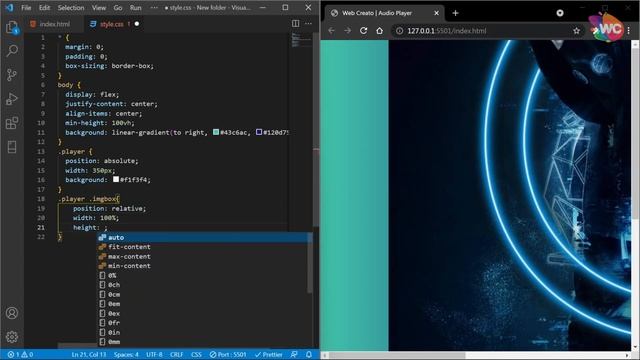Screen dimensions: 640x360
Task: Open a new browser tab with plus icon
Action: coord(456,13)
